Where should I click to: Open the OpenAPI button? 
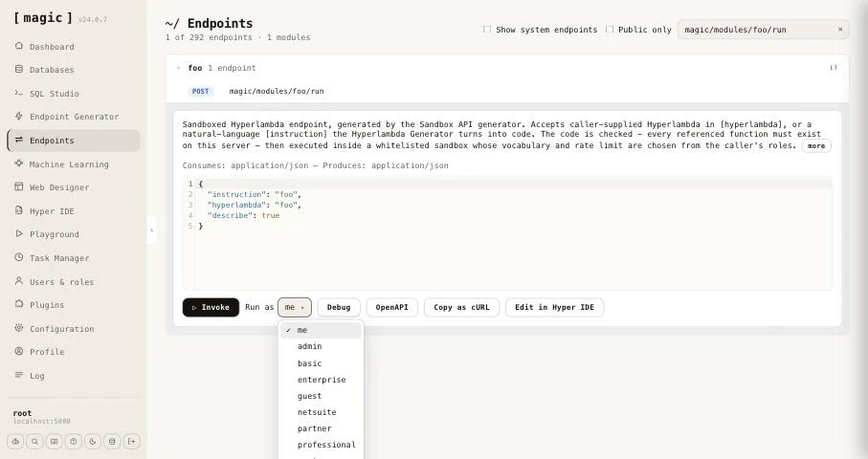[392, 308]
